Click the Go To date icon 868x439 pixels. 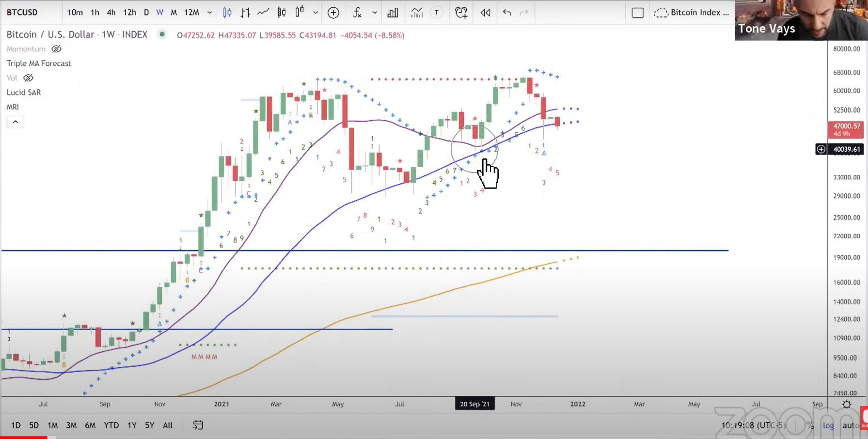click(x=198, y=425)
